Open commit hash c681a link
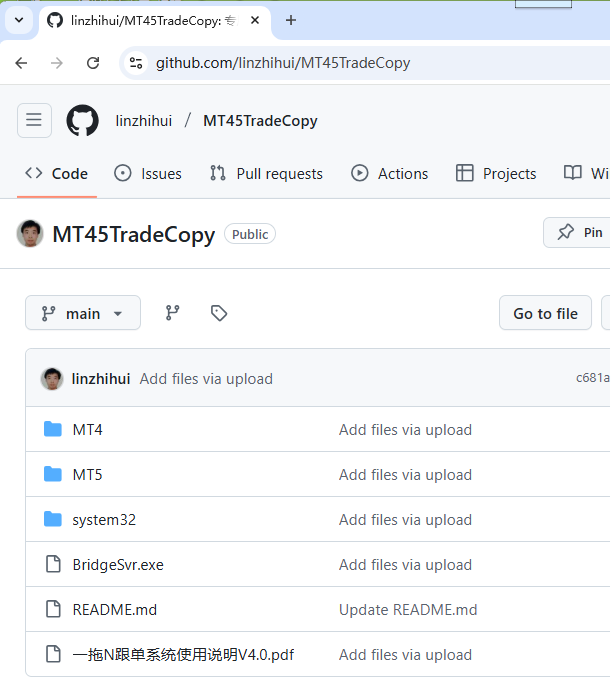This screenshot has height=699, width=613. (x=592, y=378)
